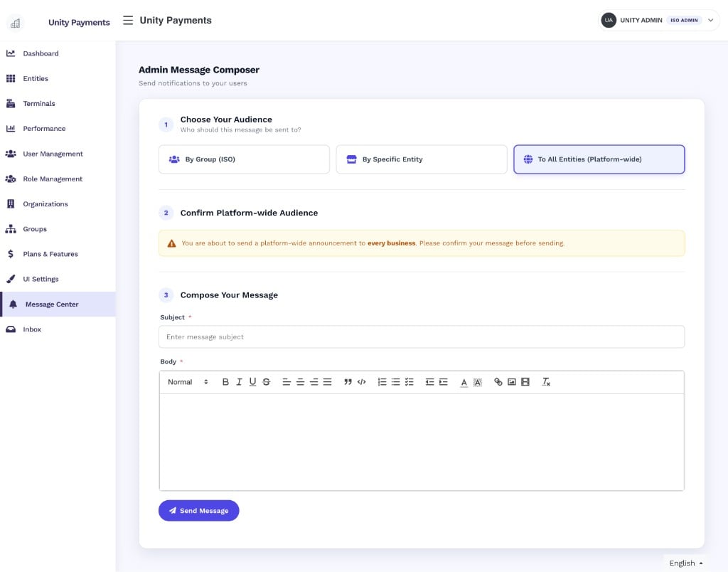
Task: Toggle strikethrough formatting in body editor
Action: (x=267, y=382)
